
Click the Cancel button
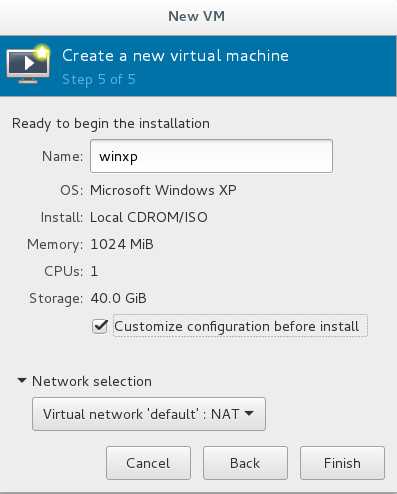click(x=148, y=463)
